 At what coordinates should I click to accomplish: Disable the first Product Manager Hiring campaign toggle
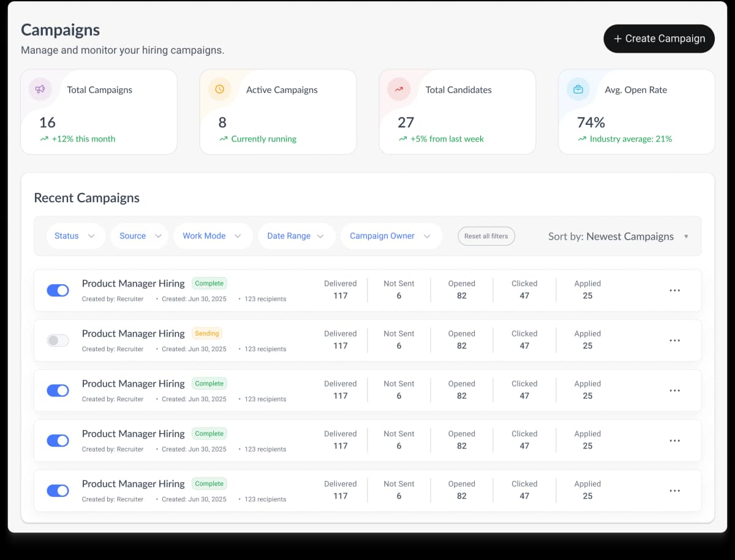pyautogui.click(x=58, y=290)
